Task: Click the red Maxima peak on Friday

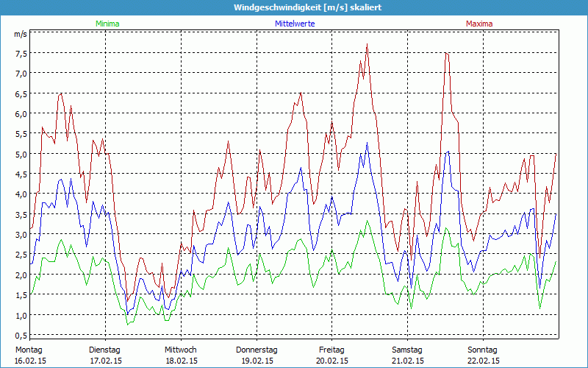Action: [x=367, y=44]
